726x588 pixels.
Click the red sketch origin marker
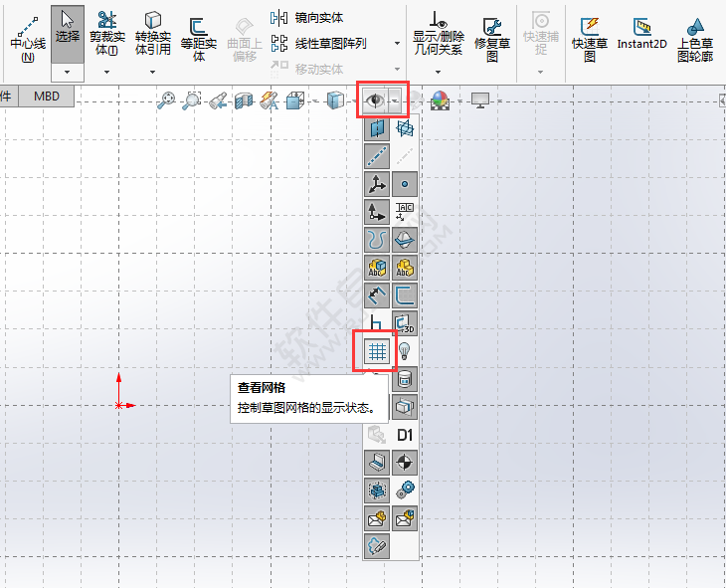[119, 405]
